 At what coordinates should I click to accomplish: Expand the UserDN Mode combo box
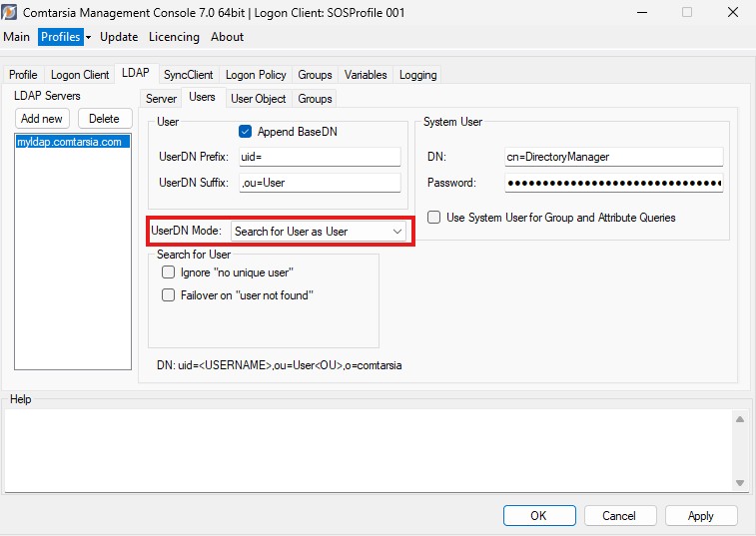tap(319, 232)
